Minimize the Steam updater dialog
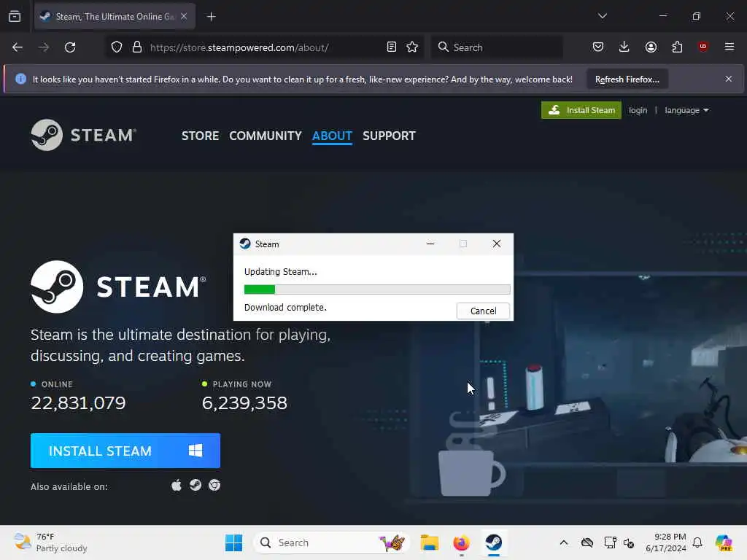The height and width of the screenshot is (560, 747). point(430,244)
